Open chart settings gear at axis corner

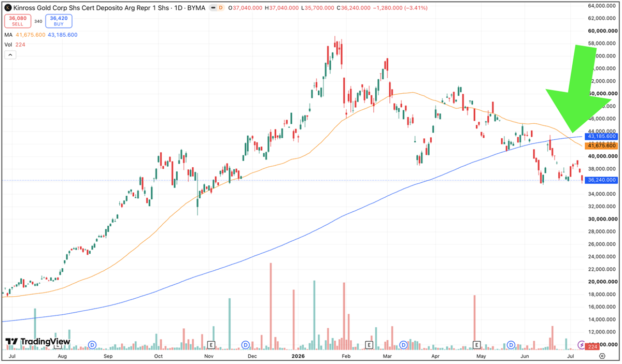[602, 356]
